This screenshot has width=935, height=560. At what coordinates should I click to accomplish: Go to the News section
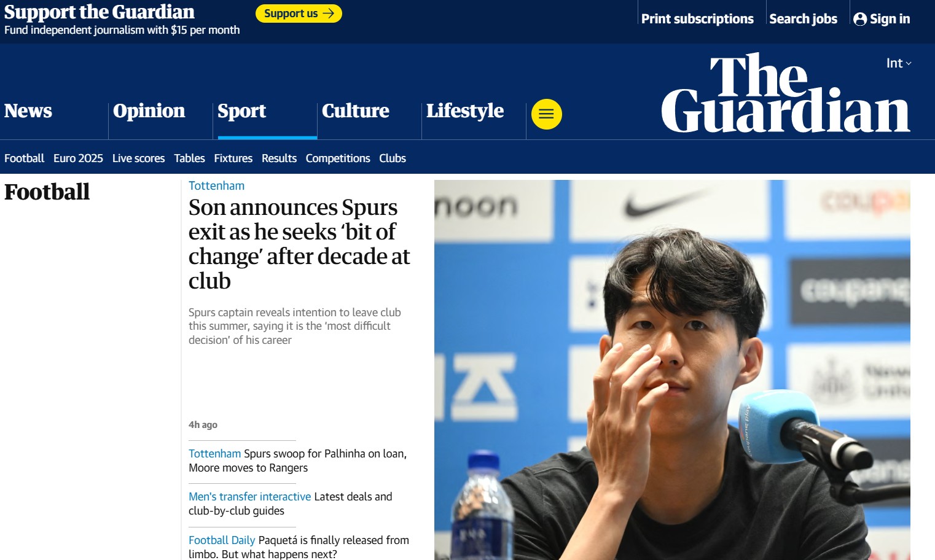pos(28,111)
